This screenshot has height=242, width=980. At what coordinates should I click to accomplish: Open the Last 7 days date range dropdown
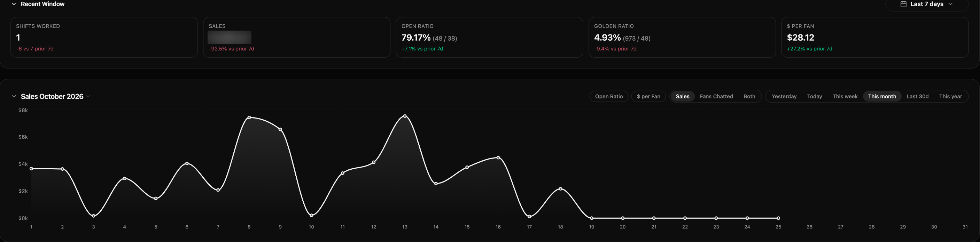point(927,4)
